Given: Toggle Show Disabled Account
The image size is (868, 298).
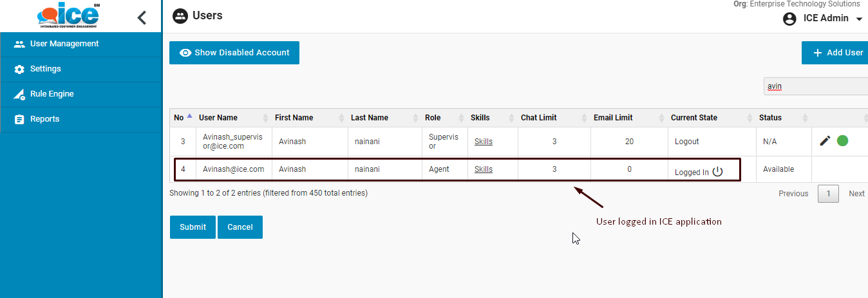Looking at the screenshot, I should (234, 53).
